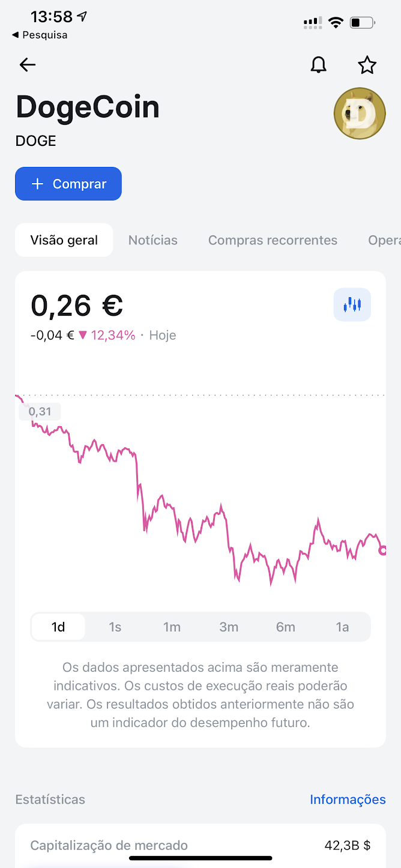This screenshot has width=401, height=868.
Task: Show the 6m price history
Action: pyautogui.click(x=286, y=627)
